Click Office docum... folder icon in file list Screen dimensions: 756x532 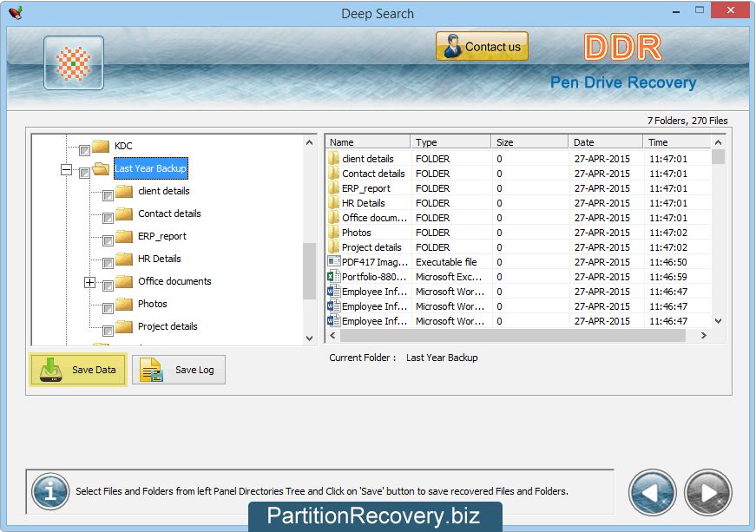[333, 218]
